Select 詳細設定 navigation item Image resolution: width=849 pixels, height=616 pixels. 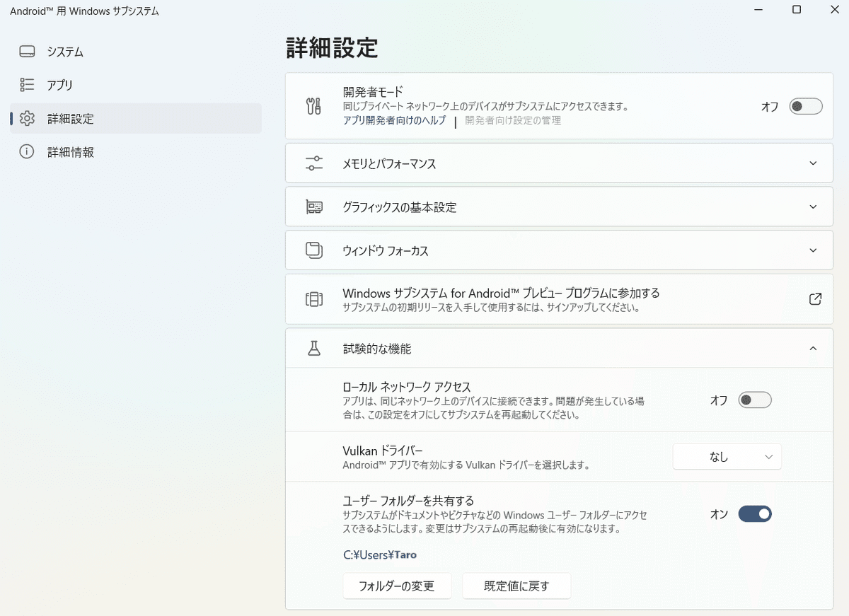pyautogui.click(x=136, y=119)
